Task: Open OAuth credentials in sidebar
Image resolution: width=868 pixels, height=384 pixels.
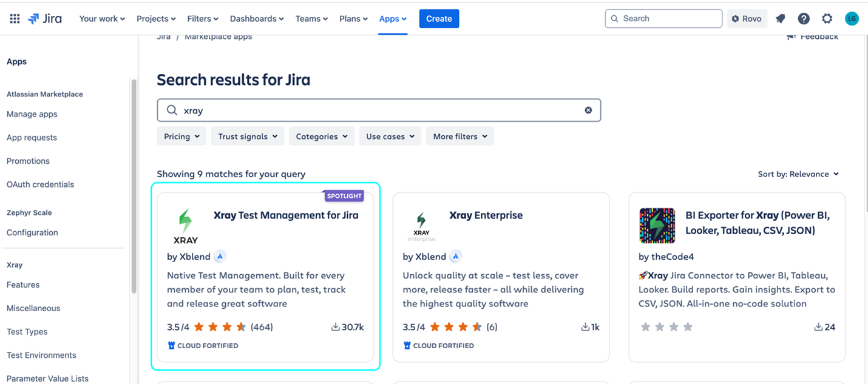Action: (40, 184)
